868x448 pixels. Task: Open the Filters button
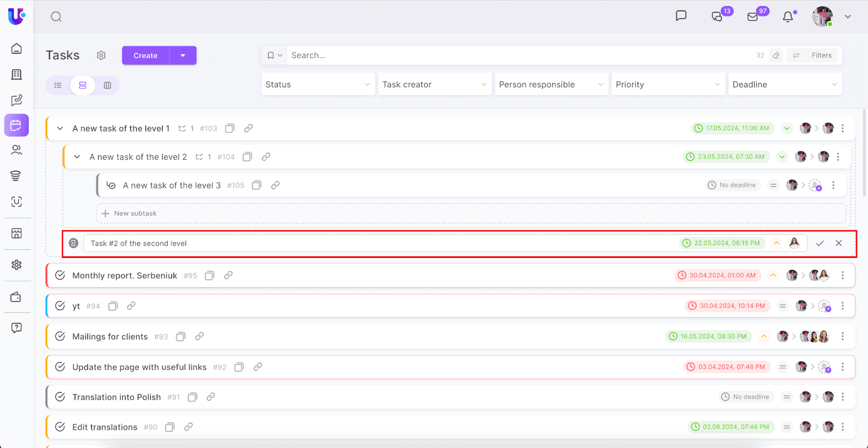tap(815, 55)
